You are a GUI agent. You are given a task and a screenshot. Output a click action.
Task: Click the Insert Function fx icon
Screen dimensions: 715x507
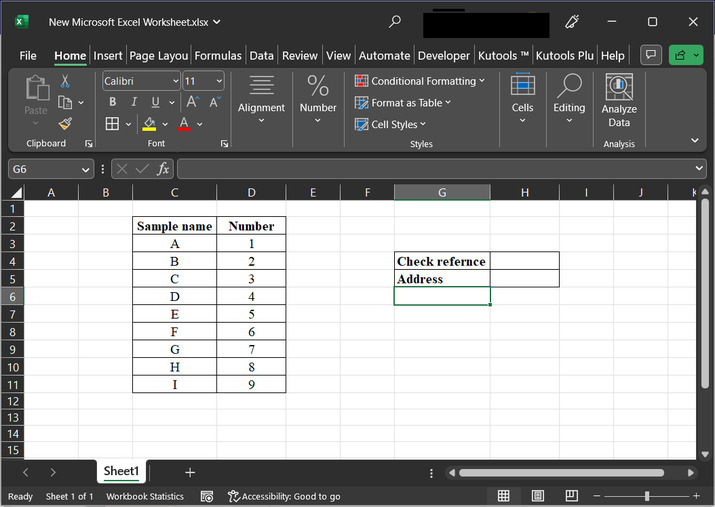(x=163, y=169)
